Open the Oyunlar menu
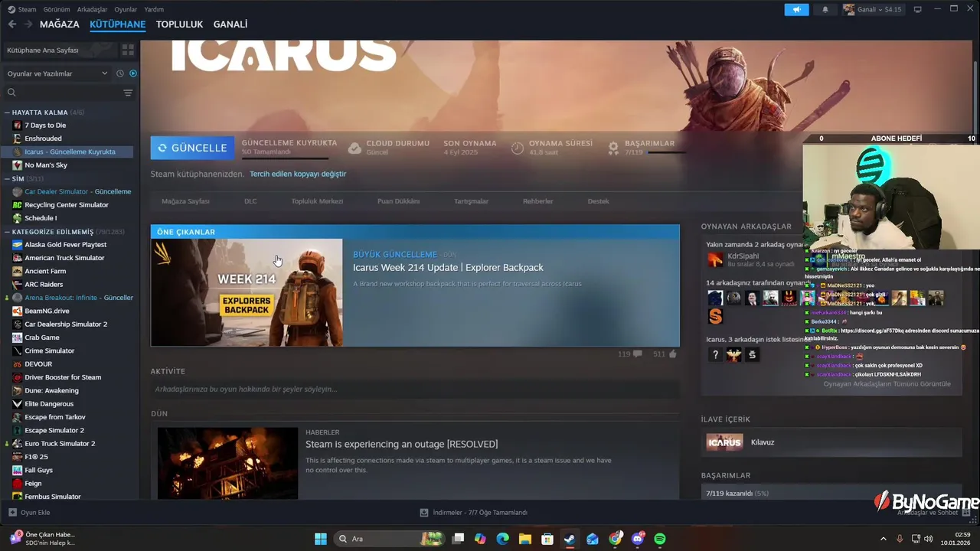 point(126,9)
